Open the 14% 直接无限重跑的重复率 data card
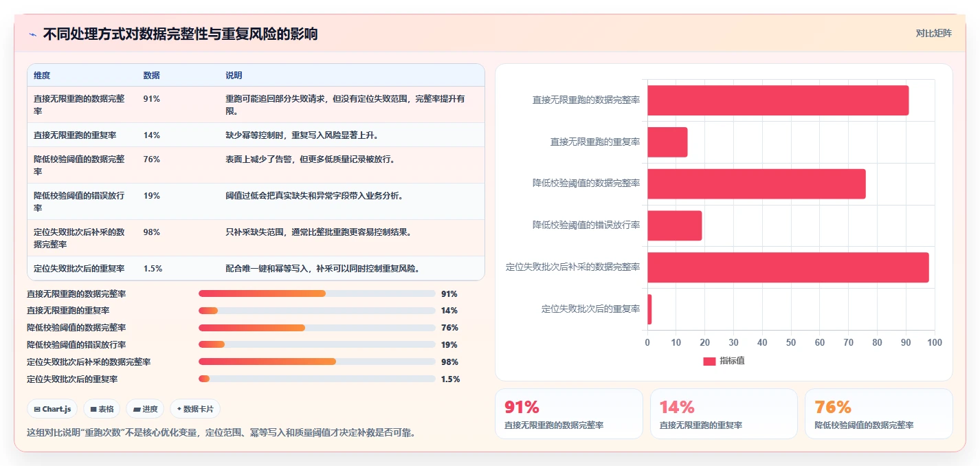 coord(724,414)
